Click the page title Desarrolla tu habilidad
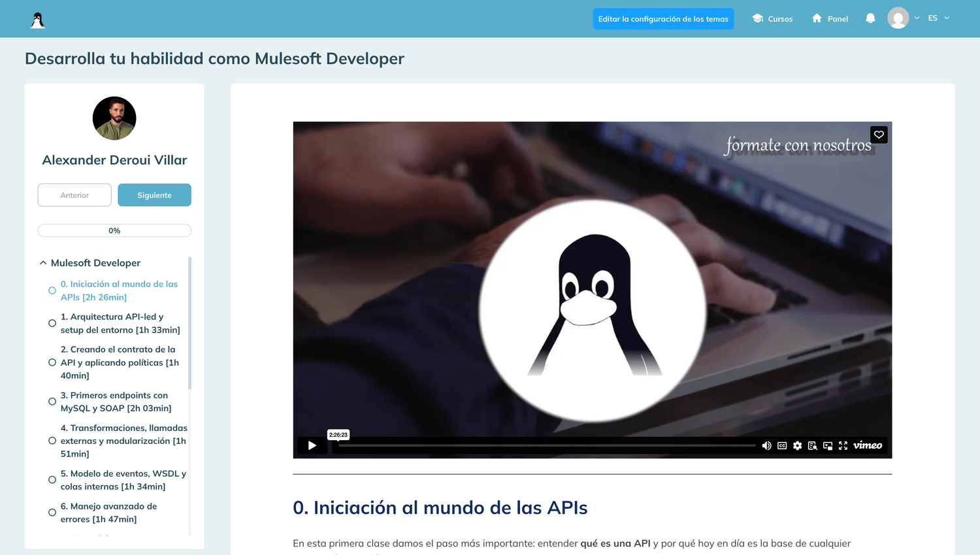Image resolution: width=980 pixels, height=555 pixels. pos(214,59)
